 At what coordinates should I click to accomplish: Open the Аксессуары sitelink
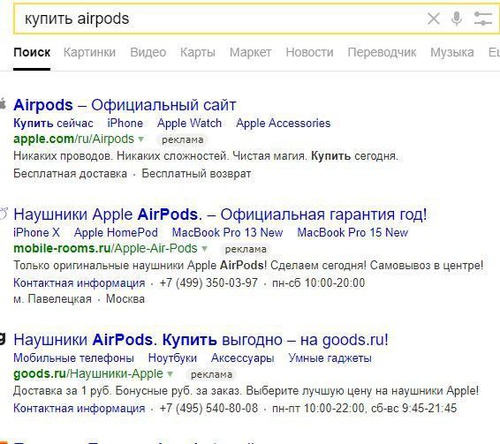click(x=243, y=358)
